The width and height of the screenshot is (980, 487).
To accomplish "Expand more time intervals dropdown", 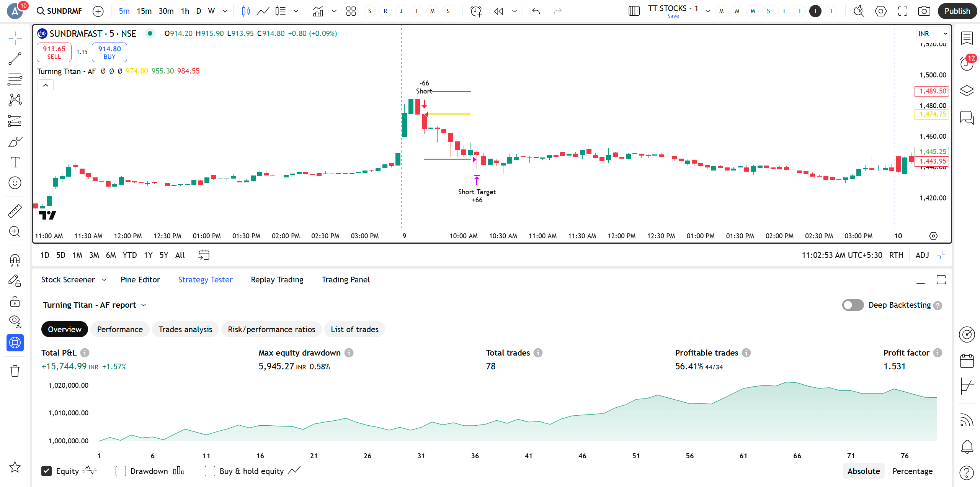I will pos(225,11).
